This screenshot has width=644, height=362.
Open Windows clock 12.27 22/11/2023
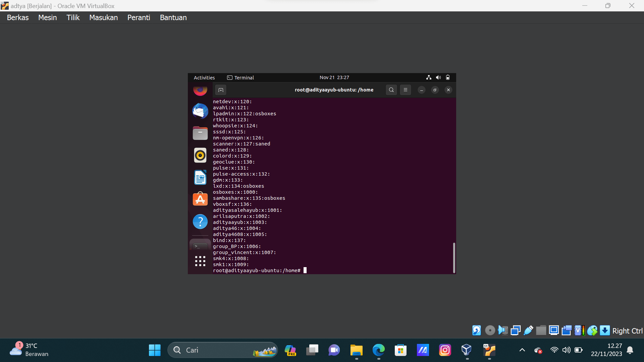(606, 350)
